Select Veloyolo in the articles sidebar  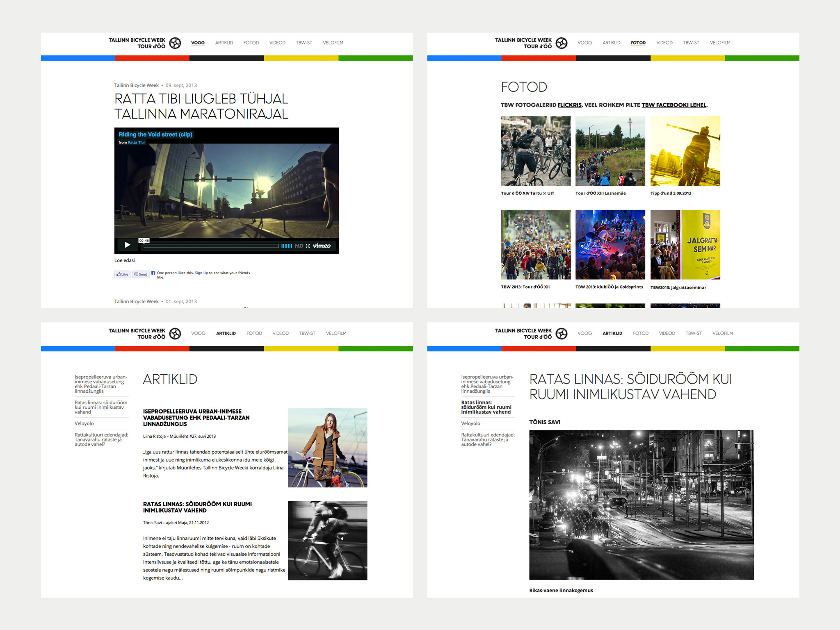pos(84,423)
